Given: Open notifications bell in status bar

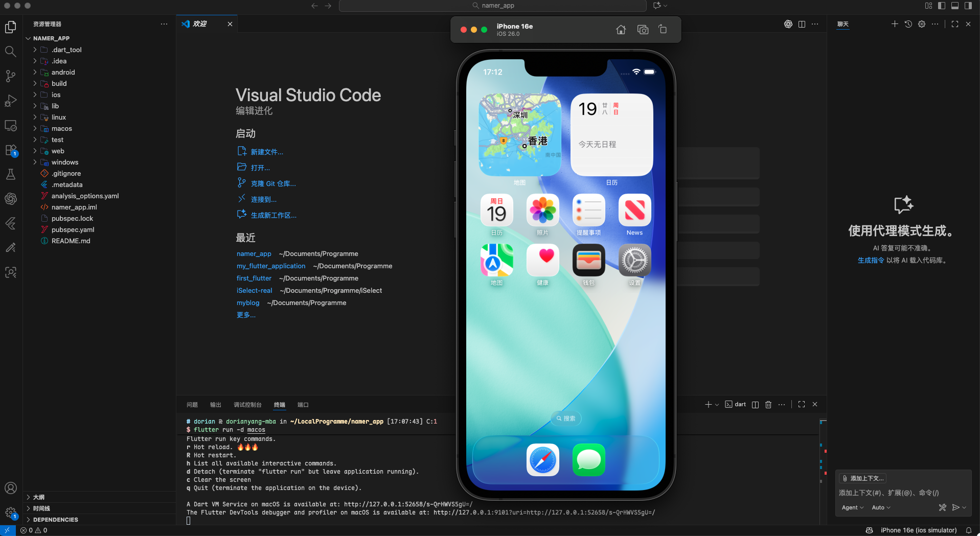Looking at the screenshot, I should [x=969, y=530].
